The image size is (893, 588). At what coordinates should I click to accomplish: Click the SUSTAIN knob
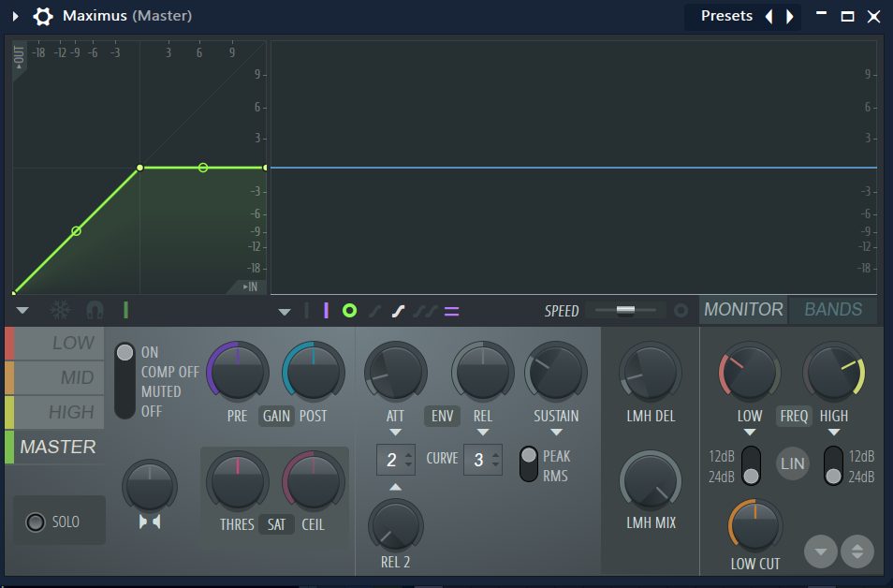[556, 372]
